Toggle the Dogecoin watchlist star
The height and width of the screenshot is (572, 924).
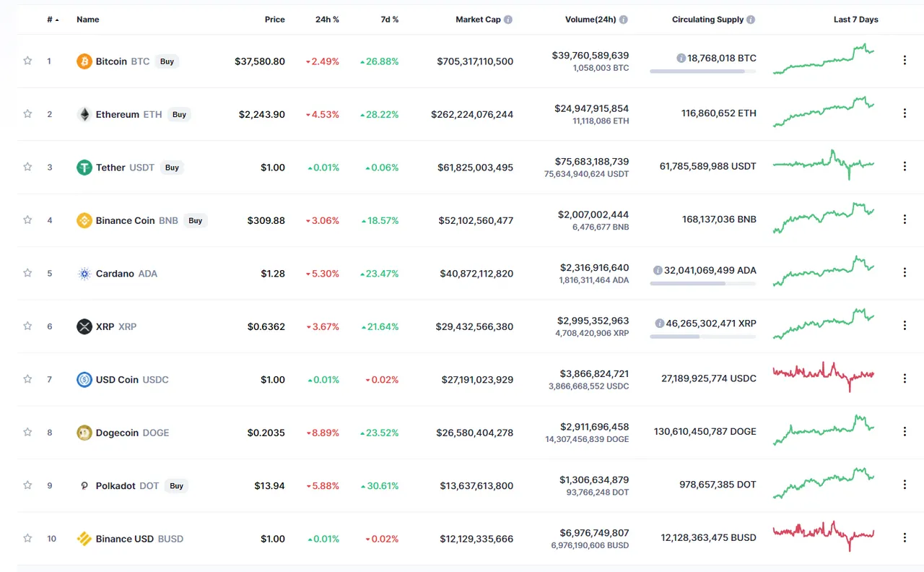coord(27,432)
